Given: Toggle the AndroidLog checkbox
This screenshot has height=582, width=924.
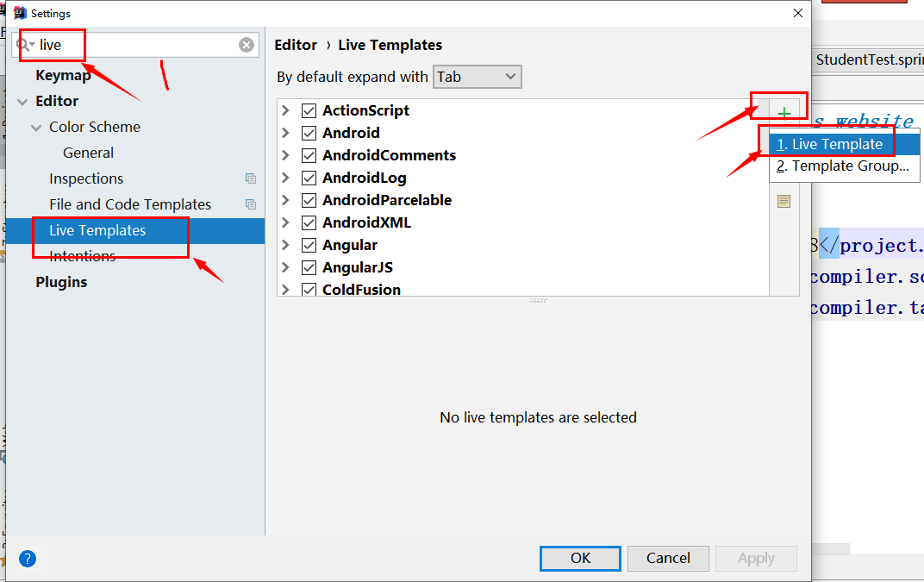Looking at the screenshot, I should pos(309,178).
